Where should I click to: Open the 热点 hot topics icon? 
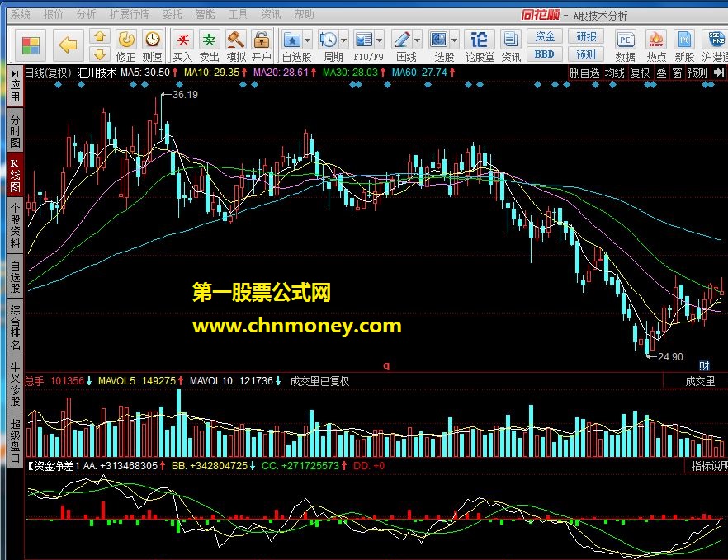[x=656, y=45]
